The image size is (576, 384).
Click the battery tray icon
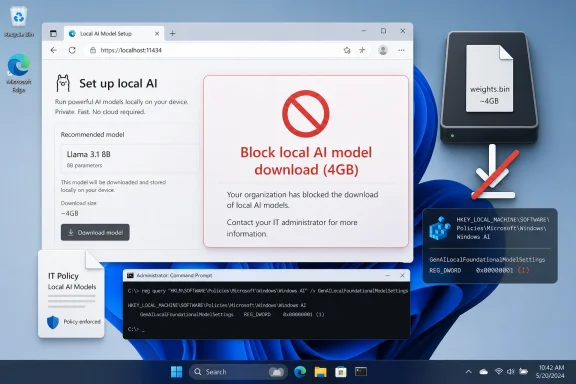pos(523,372)
